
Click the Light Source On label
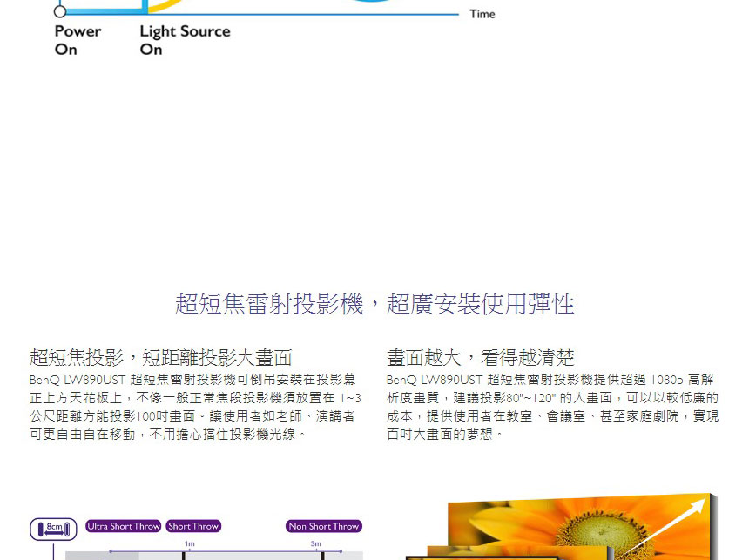pyautogui.click(x=185, y=40)
